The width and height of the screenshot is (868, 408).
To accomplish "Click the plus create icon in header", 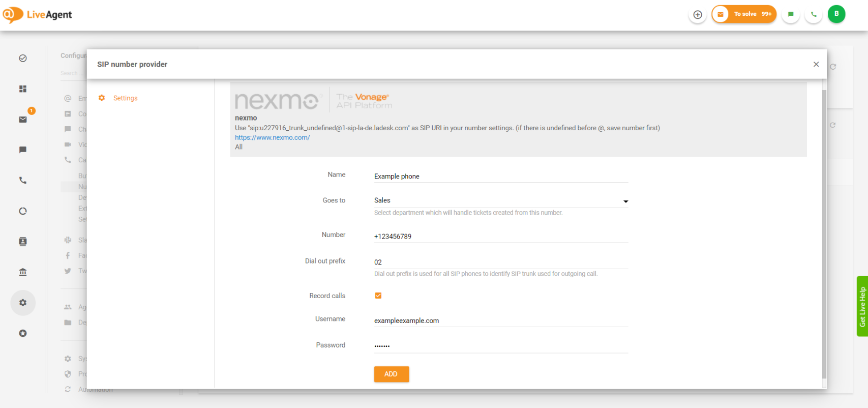I will pos(698,15).
